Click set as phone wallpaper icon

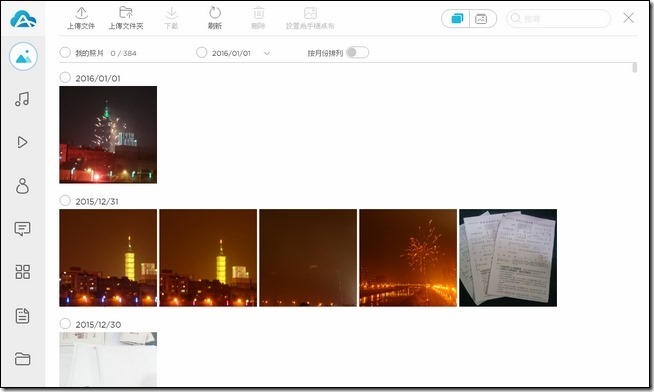tap(310, 13)
